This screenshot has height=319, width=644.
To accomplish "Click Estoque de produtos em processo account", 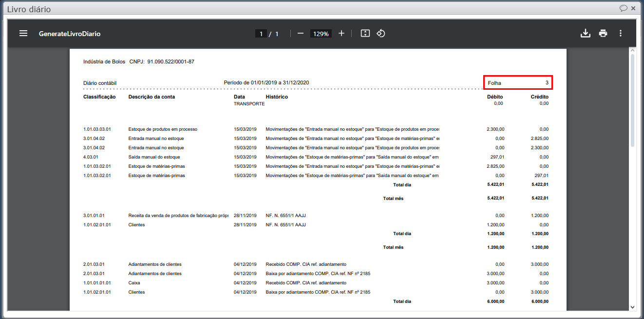I will point(163,129).
